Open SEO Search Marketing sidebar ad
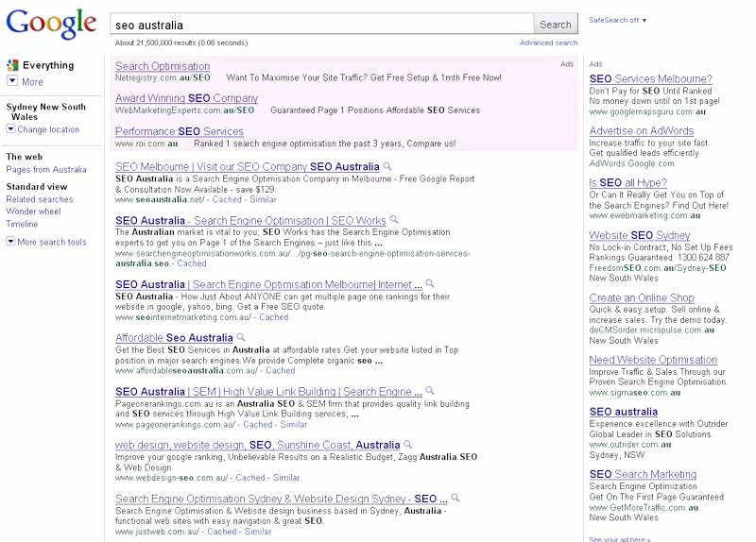The image size is (756, 542). (x=643, y=475)
